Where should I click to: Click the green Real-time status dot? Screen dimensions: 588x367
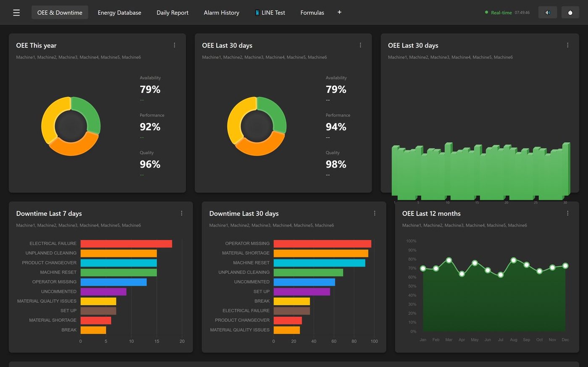(x=486, y=12)
